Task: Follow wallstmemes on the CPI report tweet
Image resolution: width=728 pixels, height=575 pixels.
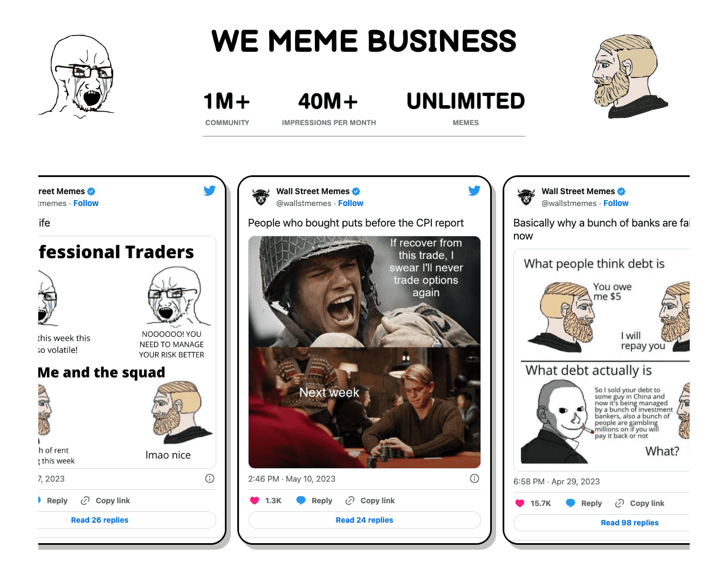Action: click(x=351, y=203)
